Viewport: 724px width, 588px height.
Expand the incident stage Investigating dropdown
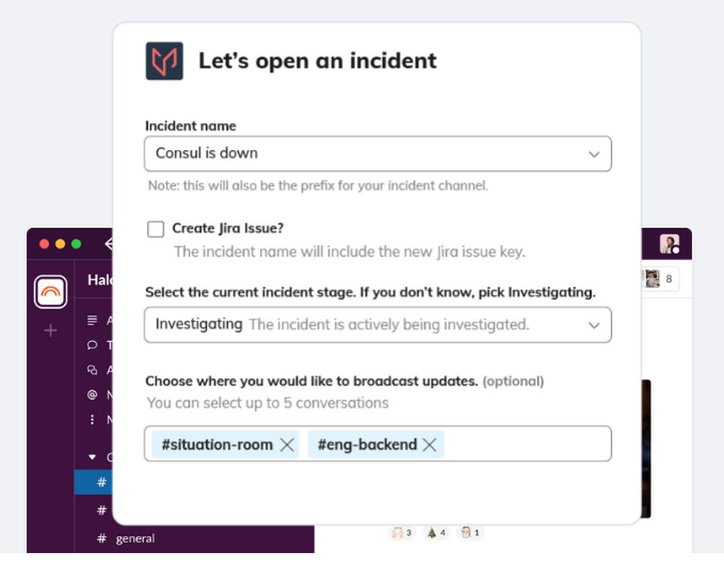[378, 324]
